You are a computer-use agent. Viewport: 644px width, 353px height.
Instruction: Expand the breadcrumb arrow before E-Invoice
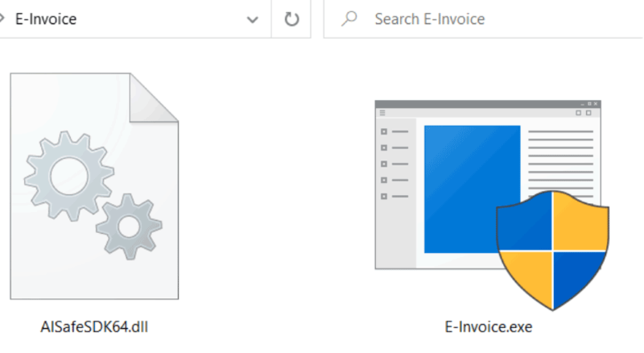[2, 19]
